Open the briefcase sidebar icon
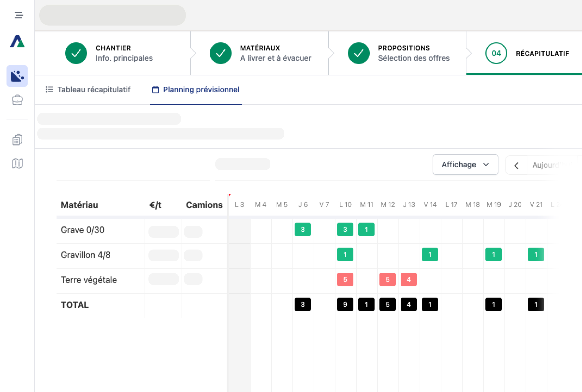The width and height of the screenshot is (582, 392). click(x=17, y=100)
